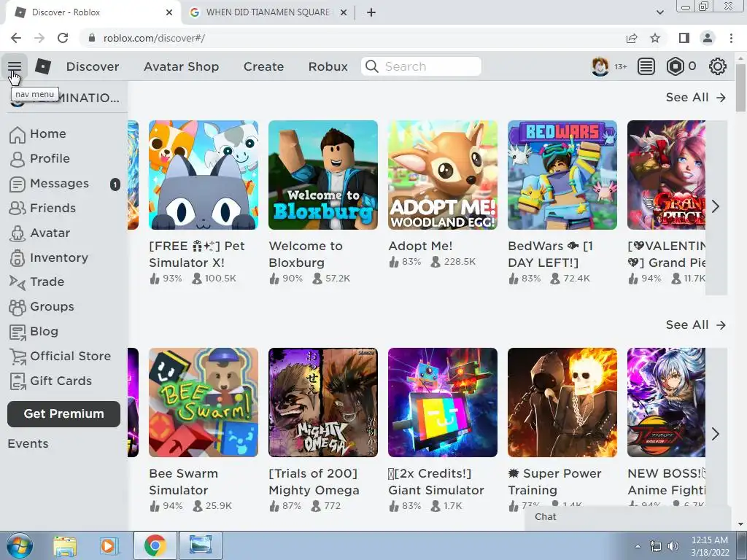Open Windows Explorer from the taskbar
Screen dimensions: 747x560
coord(65,546)
